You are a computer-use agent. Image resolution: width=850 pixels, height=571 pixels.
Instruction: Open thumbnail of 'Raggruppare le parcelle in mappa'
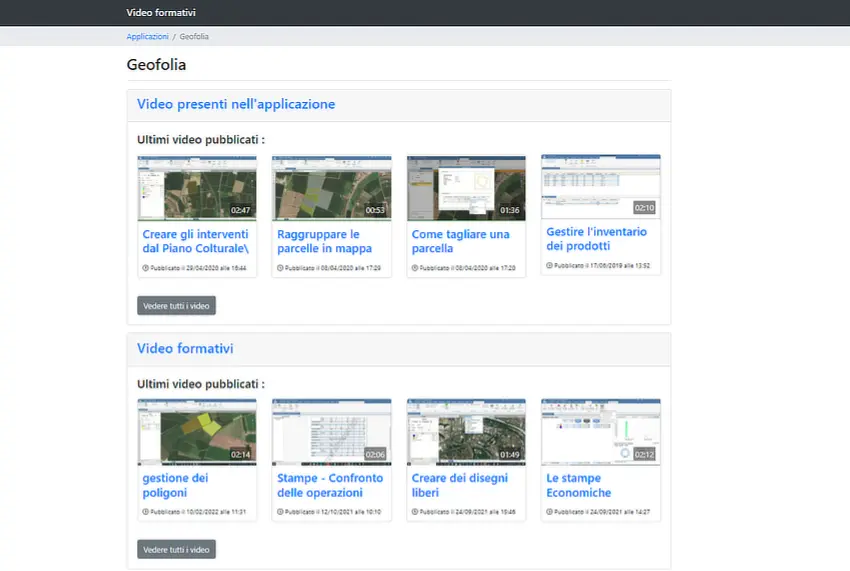(331, 188)
